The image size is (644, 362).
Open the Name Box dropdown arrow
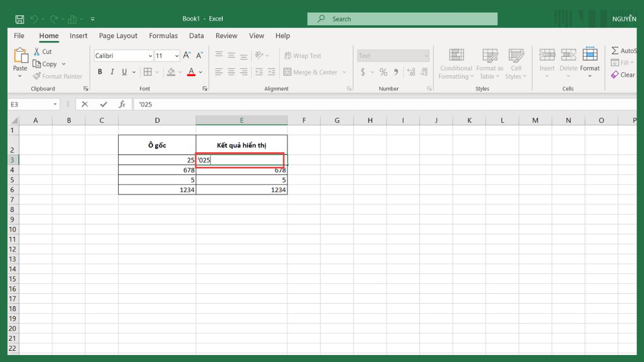[x=55, y=104]
